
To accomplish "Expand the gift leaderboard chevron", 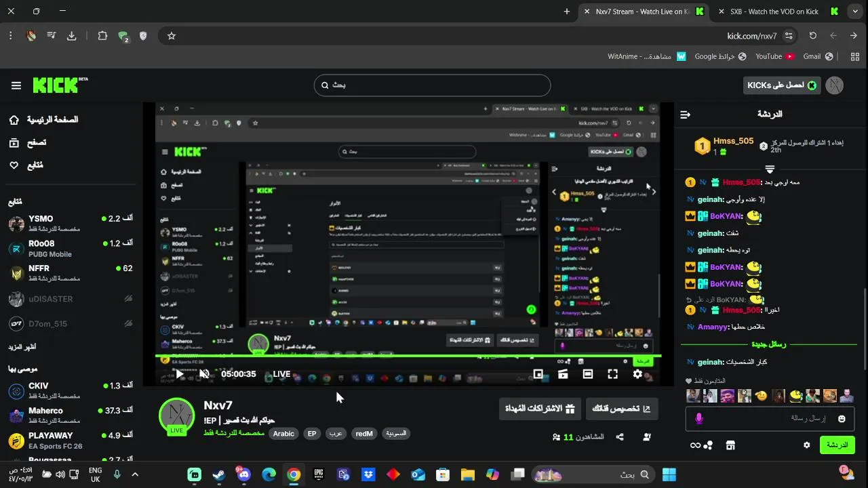I will pos(770,168).
